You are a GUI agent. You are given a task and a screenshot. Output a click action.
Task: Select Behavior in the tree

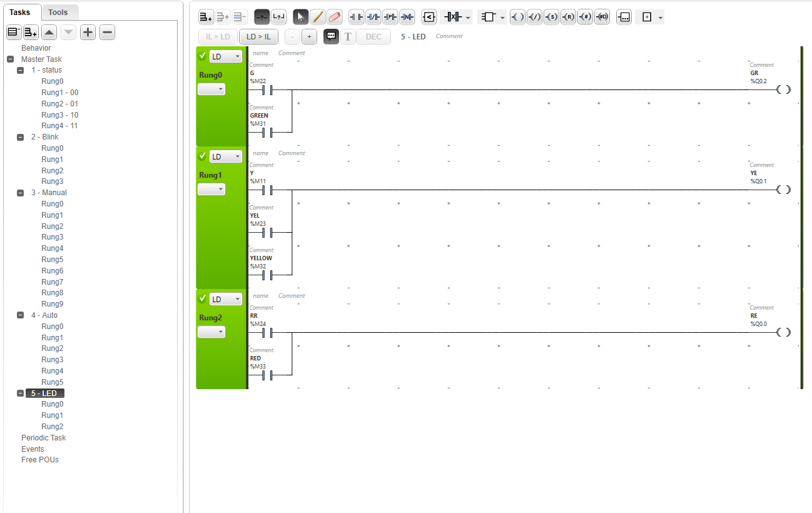[x=36, y=48]
